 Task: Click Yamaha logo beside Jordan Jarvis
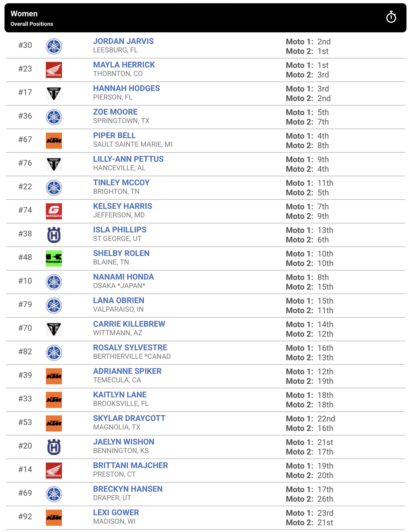(54, 46)
